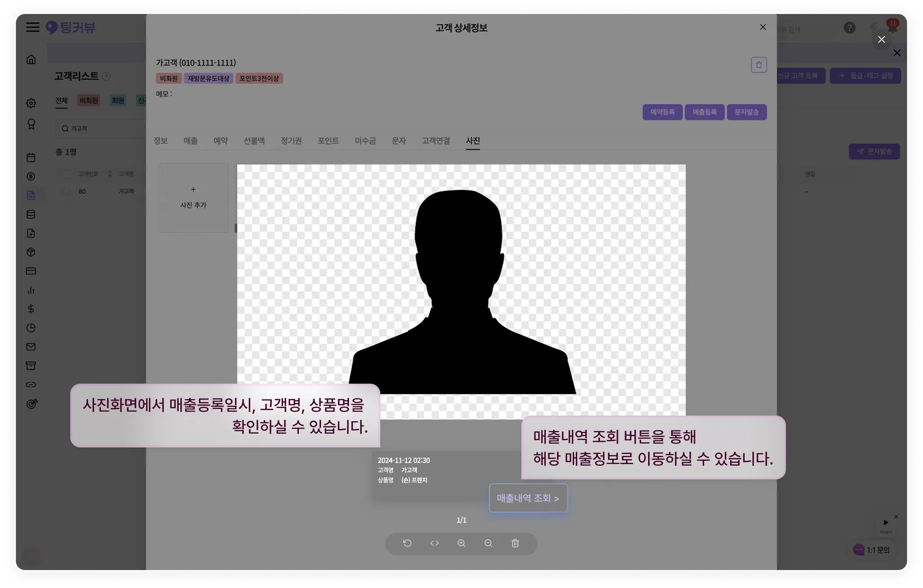Open the home icon in the sidebar
The image size is (923, 588).
(x=31, y=59)
